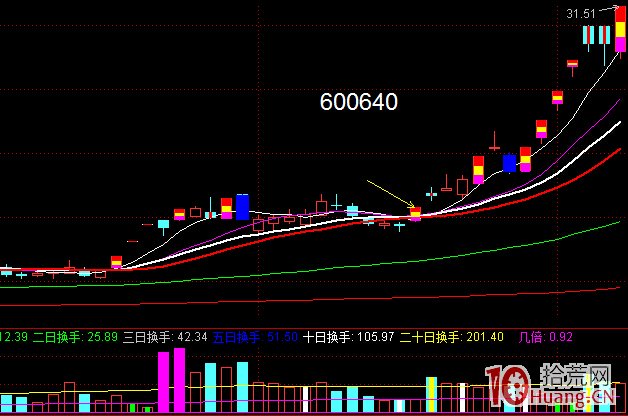Click the green 2.39 value in indicator bar

tap(14, 337)
